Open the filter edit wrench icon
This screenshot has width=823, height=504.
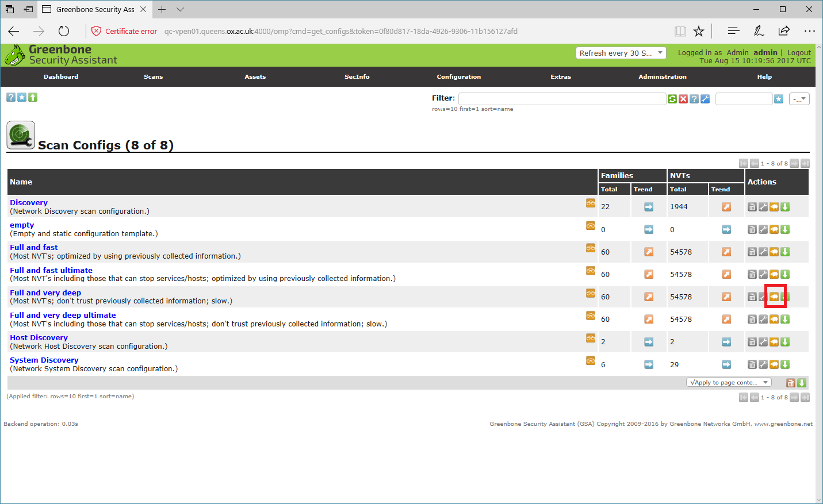(x=705, y=99)
